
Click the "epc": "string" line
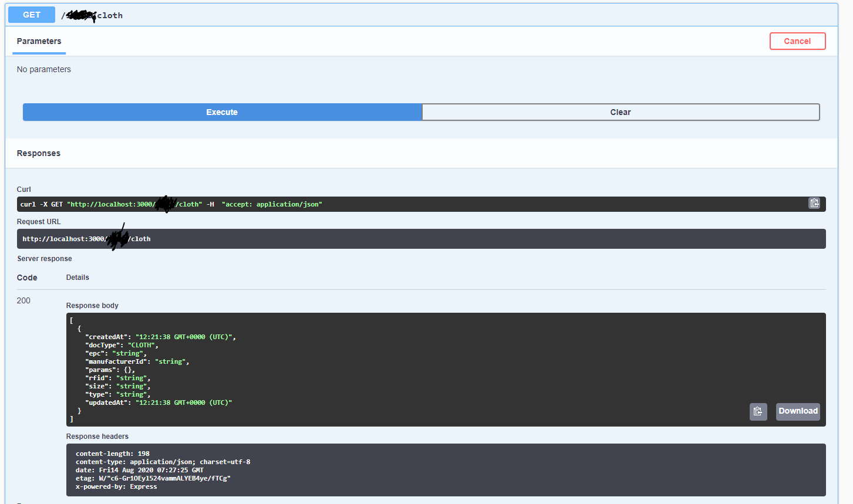pos(116,353)
